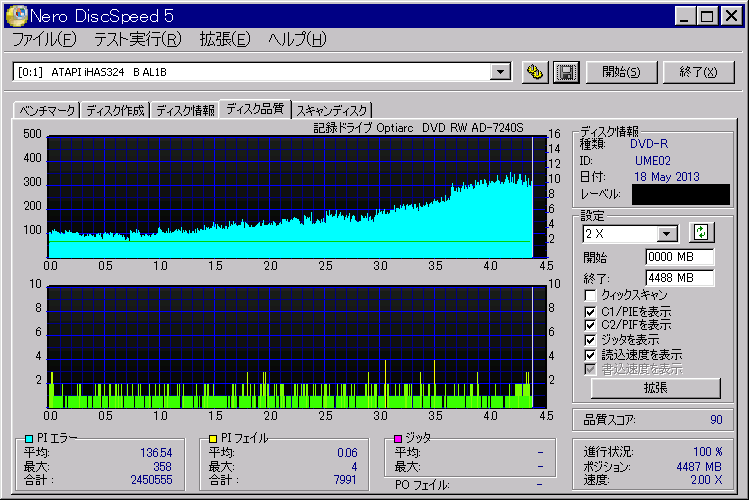This screenshot has height=500, width=749.
Task: Open the ファイル(F) menu
Action: (x=44, y=39)
